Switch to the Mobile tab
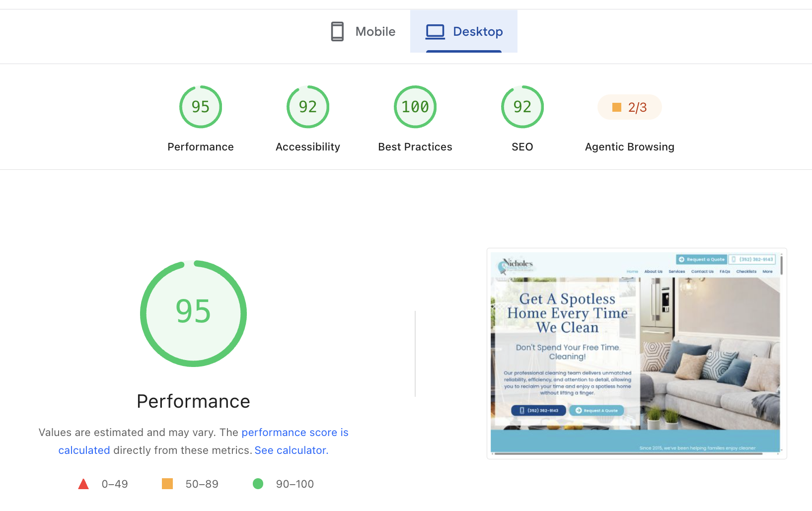Viewport: 812px width, 511px height. 363,31
